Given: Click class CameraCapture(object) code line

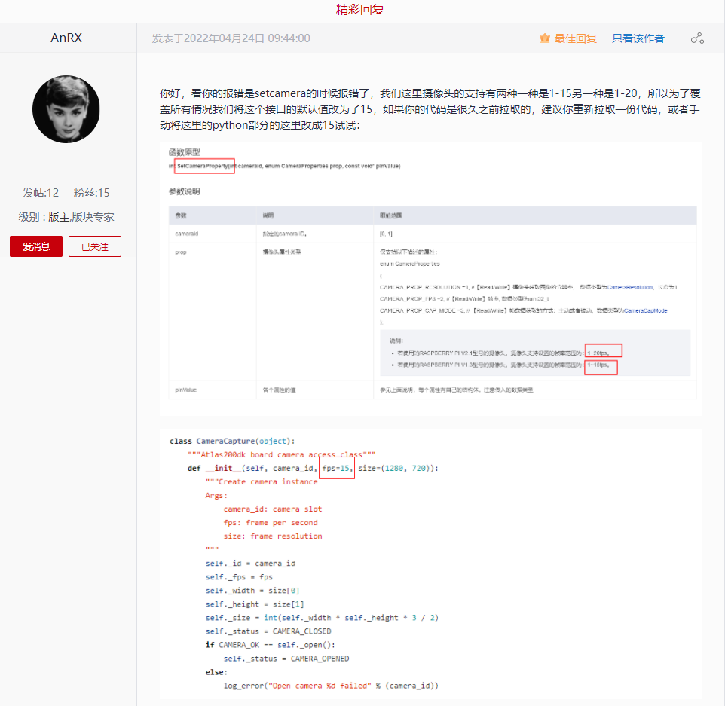Looking at the screenshot, I should 232,441.
